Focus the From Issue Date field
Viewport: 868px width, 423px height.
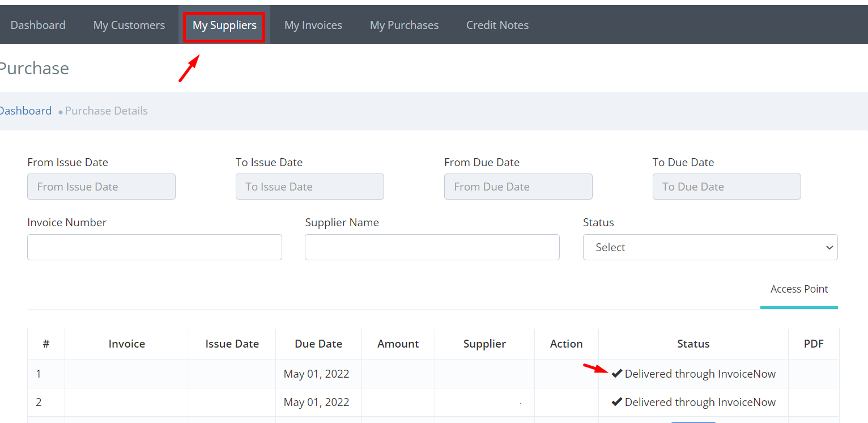click(x=101, y=187)
